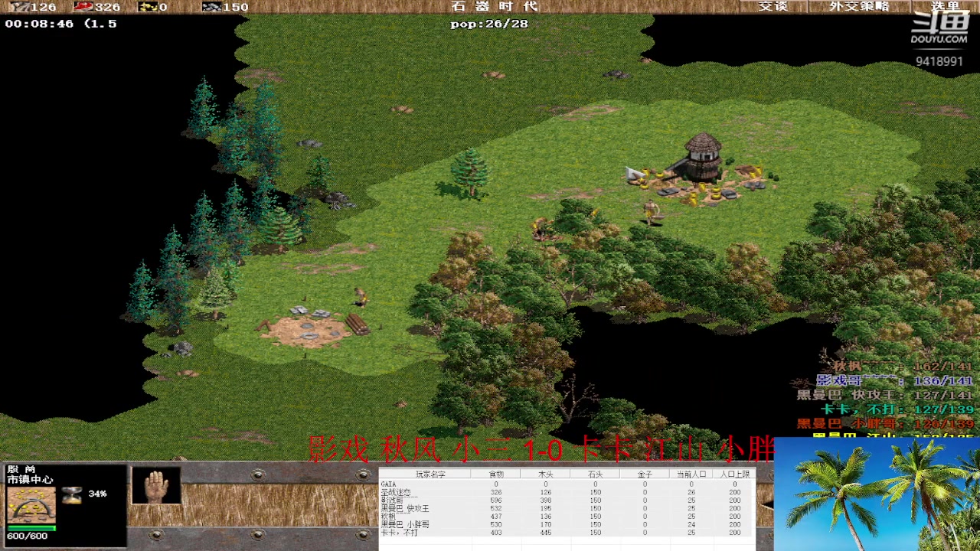Click 黑曼巴 快攻王 score entry 127/141

click(885, 395)
